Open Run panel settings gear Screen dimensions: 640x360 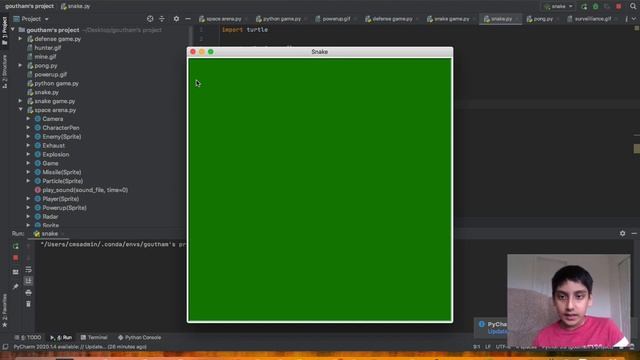(622, 233)
